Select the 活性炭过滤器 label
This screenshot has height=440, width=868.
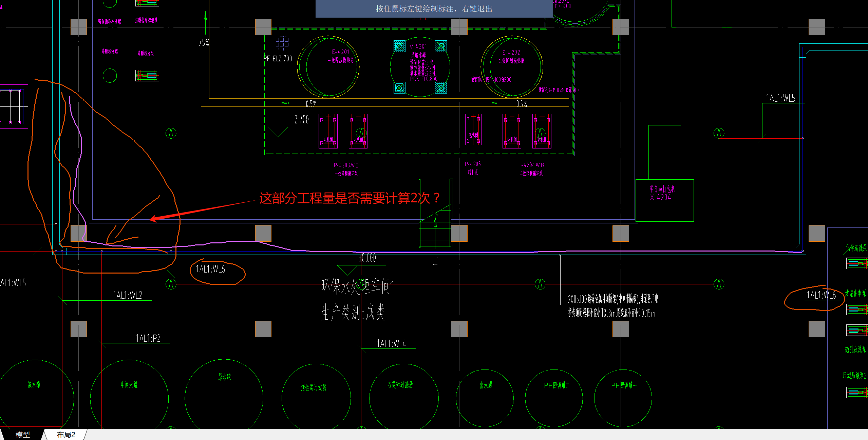click(314, 387)
